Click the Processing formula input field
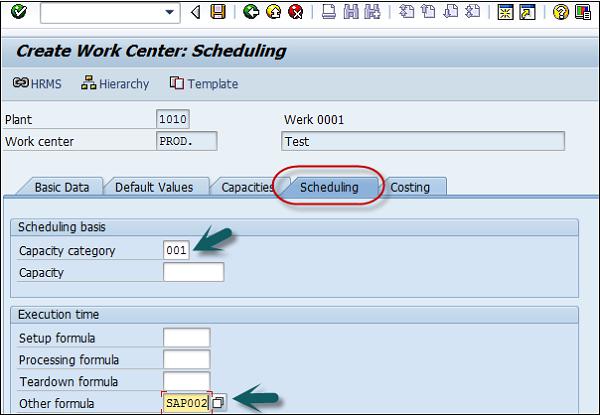 [186, 360]
